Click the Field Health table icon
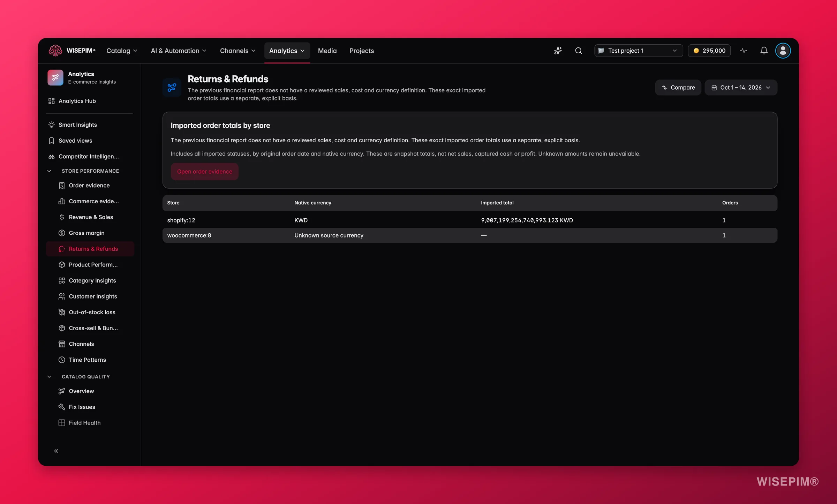The width and height of the screenshot is (837, 504). (x=62, y=423)
